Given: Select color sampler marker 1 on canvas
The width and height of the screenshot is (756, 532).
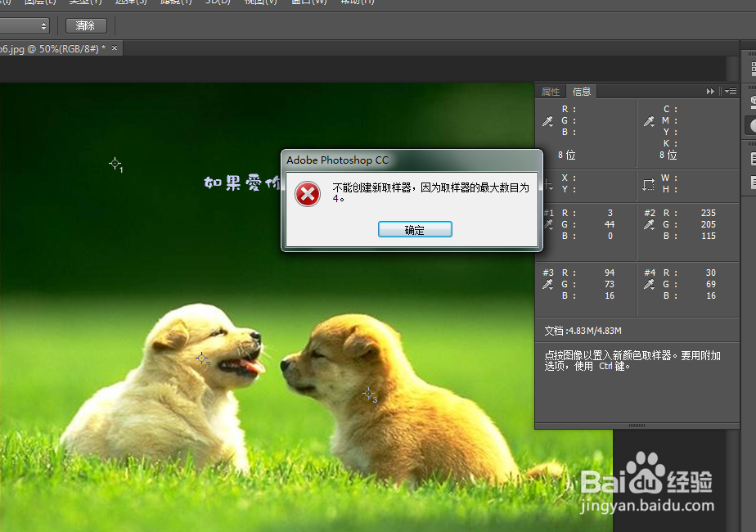Looking at the screenshot, I should click(115, 164).
